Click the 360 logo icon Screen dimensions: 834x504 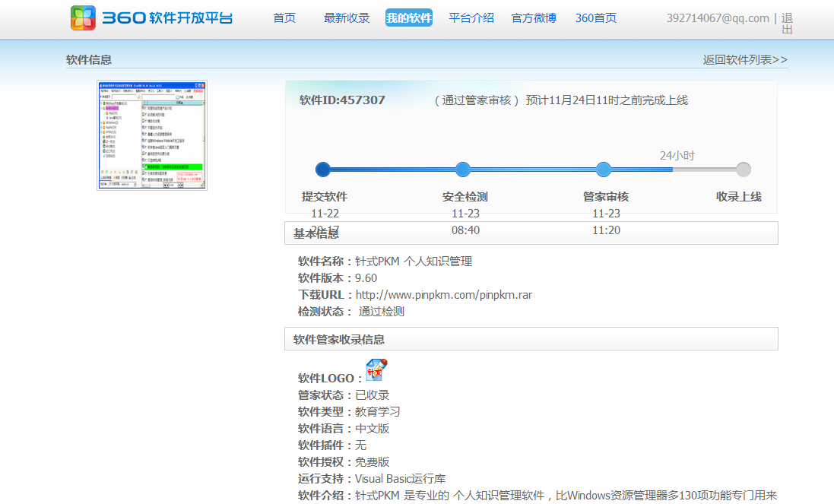(x=84, y=18)
